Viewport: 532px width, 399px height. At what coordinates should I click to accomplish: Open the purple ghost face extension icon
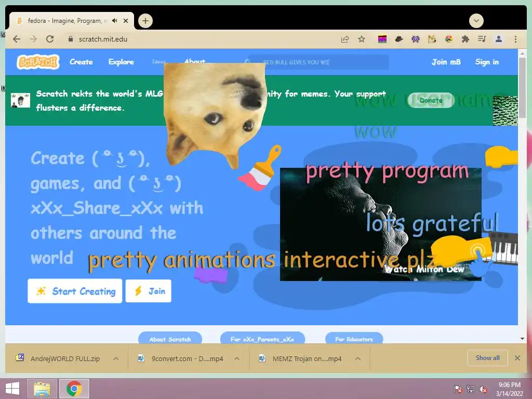click(416, 39)
